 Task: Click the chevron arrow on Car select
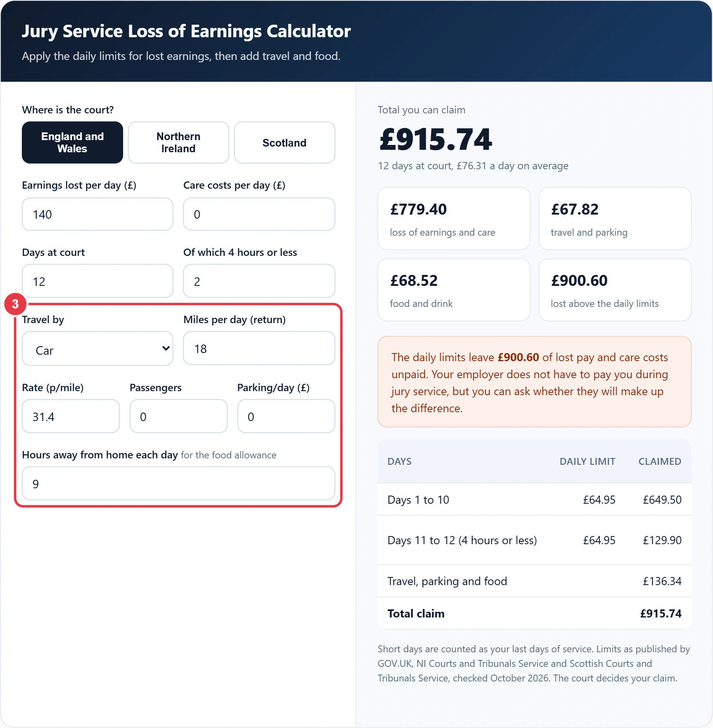coord(165,349)
